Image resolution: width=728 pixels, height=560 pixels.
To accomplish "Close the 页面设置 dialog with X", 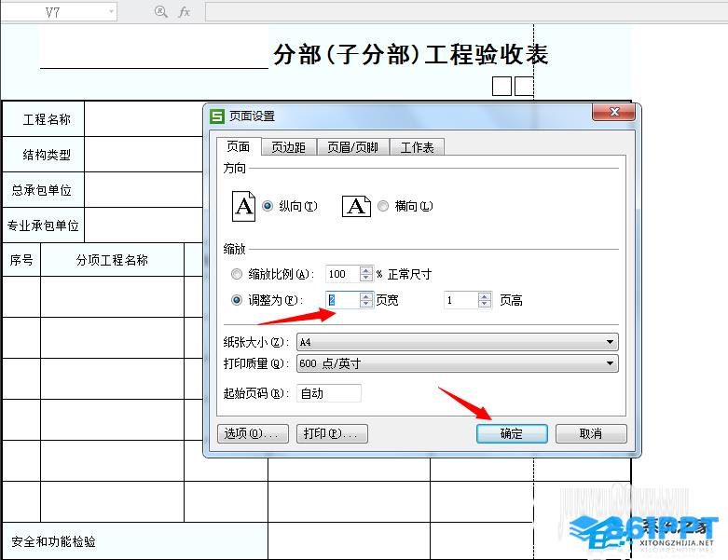I will click(x=613, y=112).
